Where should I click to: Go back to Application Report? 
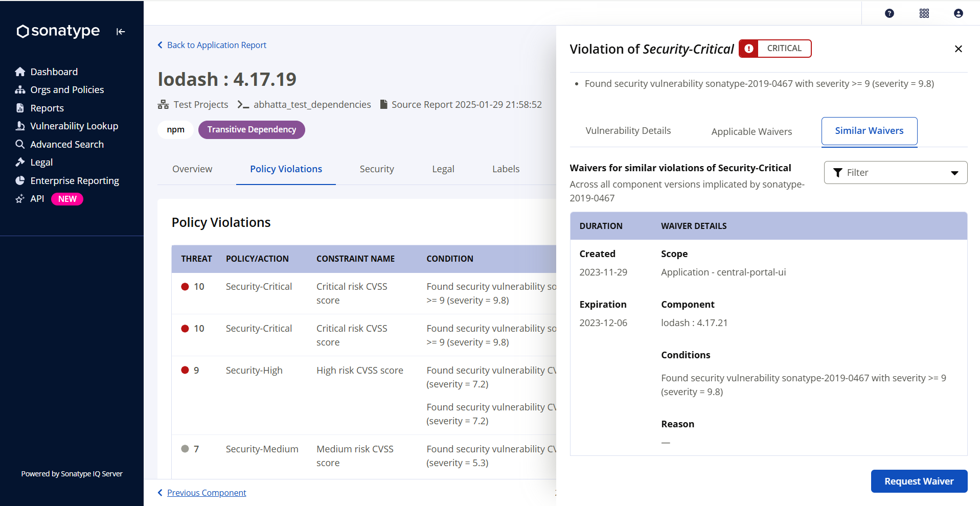pyautogui.click(x=212, y=45)
